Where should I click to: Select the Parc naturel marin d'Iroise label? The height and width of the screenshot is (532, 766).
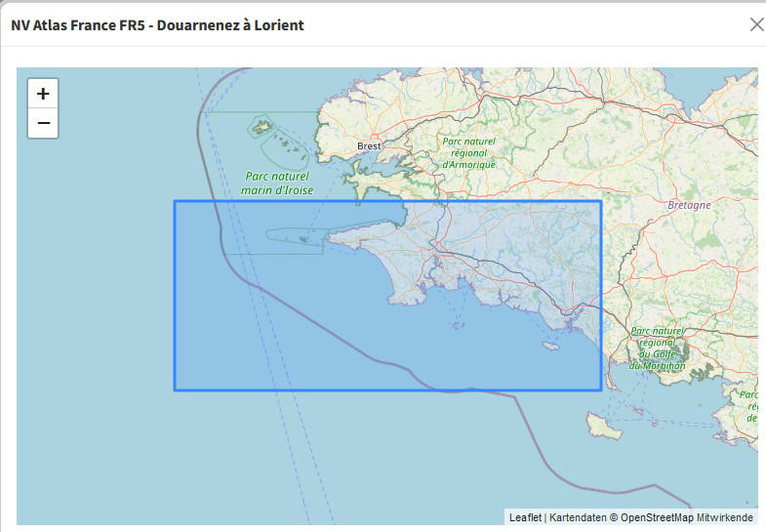277,184
